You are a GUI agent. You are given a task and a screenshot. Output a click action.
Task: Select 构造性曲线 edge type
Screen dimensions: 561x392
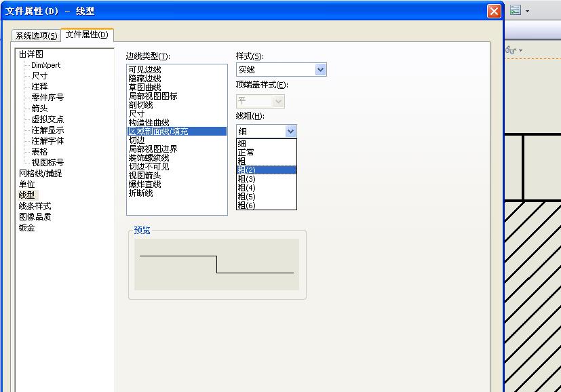tap(177, 122)
